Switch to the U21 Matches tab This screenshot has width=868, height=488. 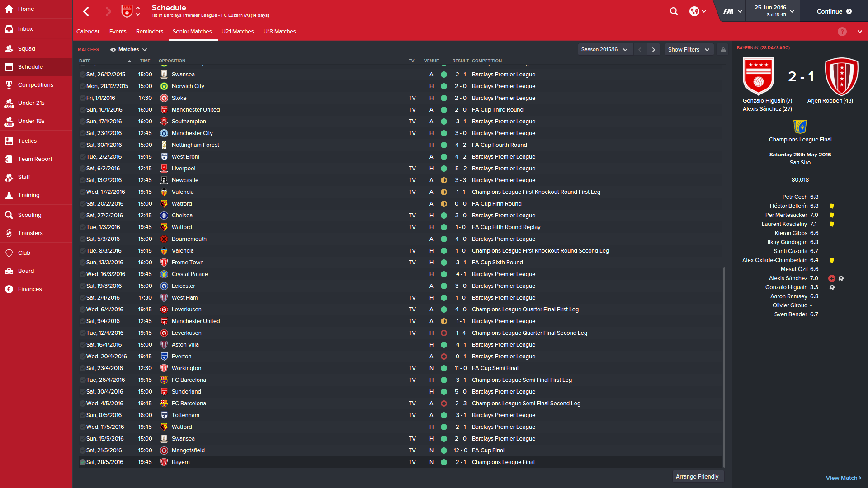pyautogui.click(x=237, y=32)
